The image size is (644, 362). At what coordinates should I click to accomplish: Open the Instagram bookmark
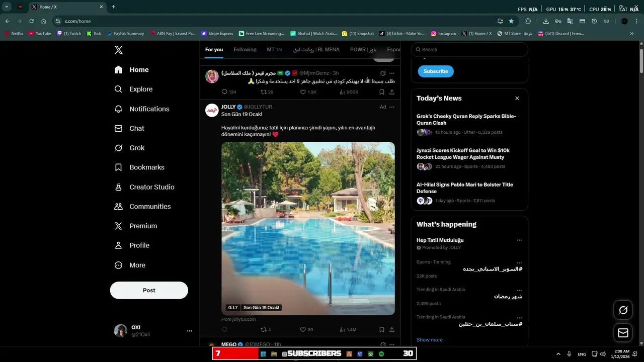coord(443,34)
